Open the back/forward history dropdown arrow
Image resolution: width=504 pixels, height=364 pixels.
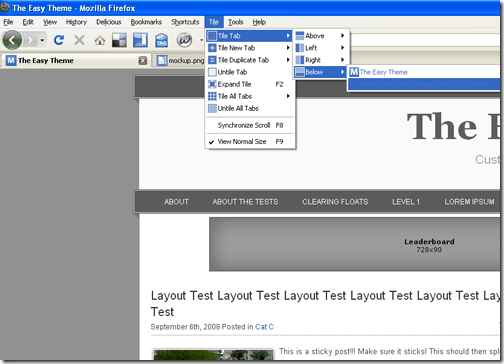pyautogui.click(x=42, y=40)
